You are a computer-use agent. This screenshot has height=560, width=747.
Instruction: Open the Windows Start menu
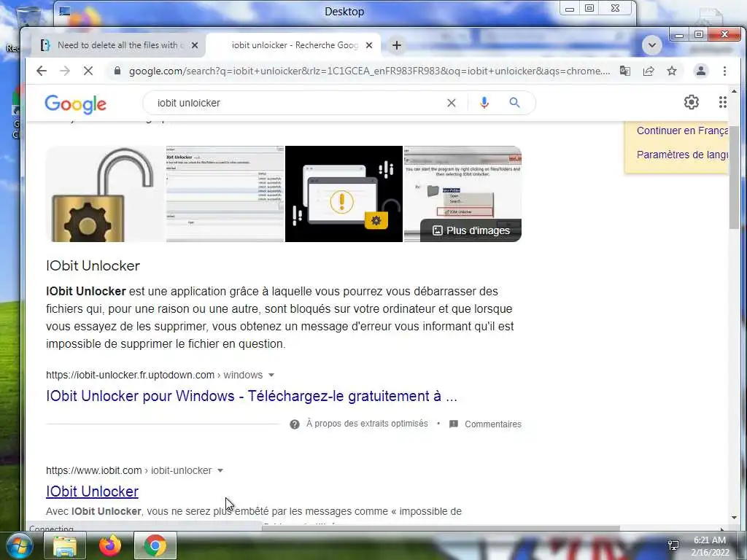point(20,545)
